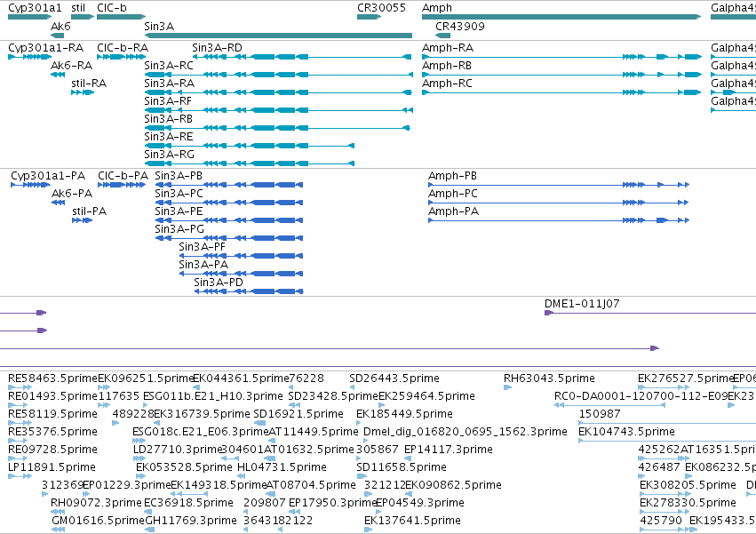The image size is (756, 534).
Task: Click the Amph-PA protein label
Action: click(x=453, y=211)
